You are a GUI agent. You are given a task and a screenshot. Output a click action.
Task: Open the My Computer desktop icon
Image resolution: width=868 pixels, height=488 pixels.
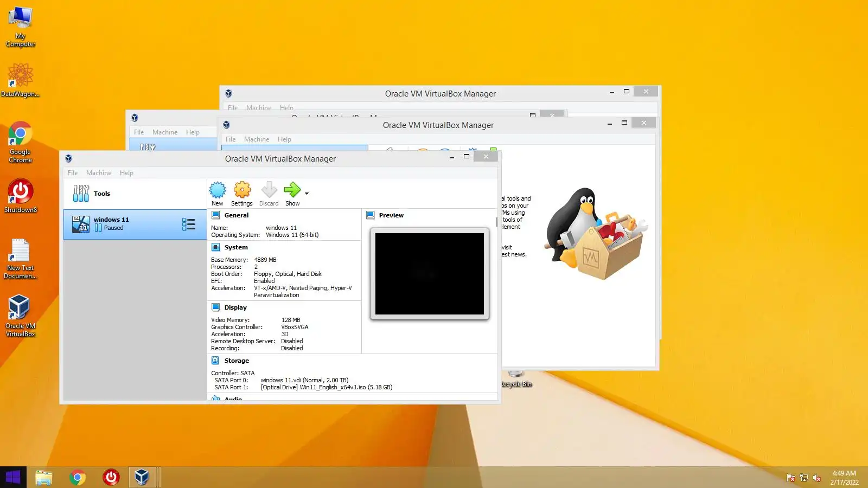pyautogui.click(x=21, y=27)
